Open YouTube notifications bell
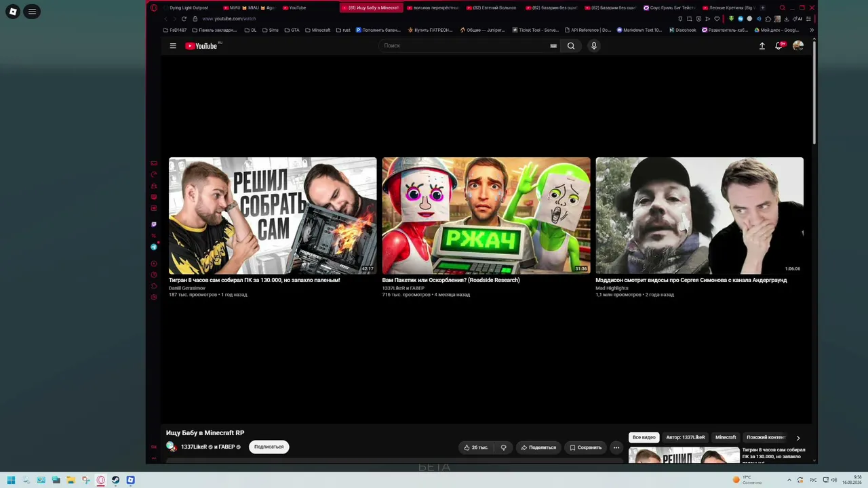The height and width of the screenshot is (488, 868). 779,46
